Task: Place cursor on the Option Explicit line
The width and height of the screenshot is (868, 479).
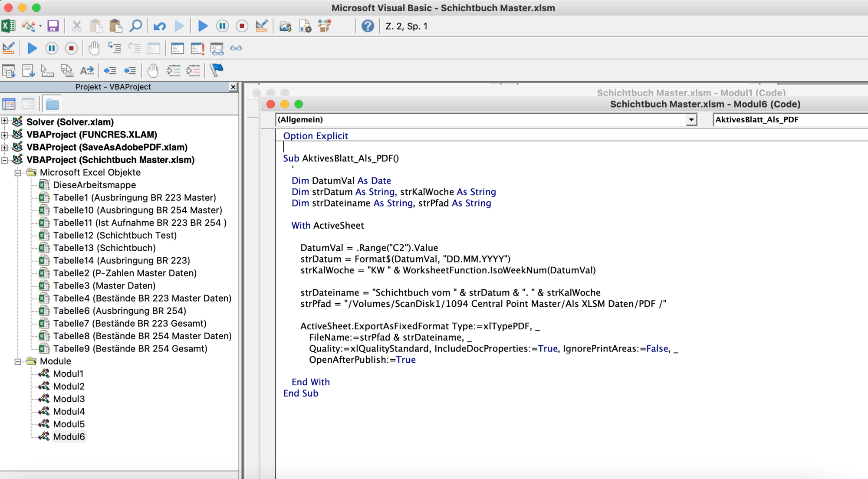Action: (316, 136)
